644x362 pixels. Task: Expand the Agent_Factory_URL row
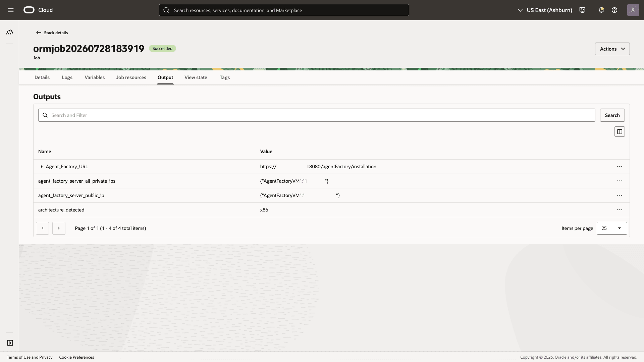click(42, 167)
